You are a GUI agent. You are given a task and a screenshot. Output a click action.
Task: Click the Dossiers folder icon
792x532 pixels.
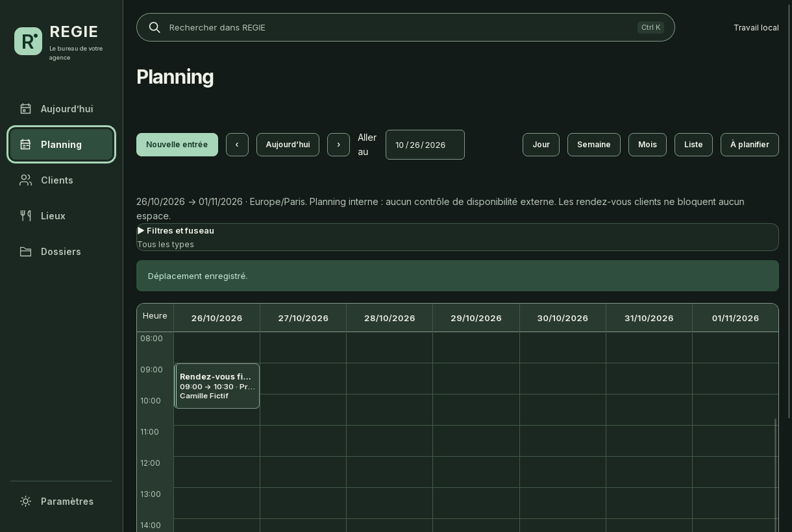tap(25, 251)
